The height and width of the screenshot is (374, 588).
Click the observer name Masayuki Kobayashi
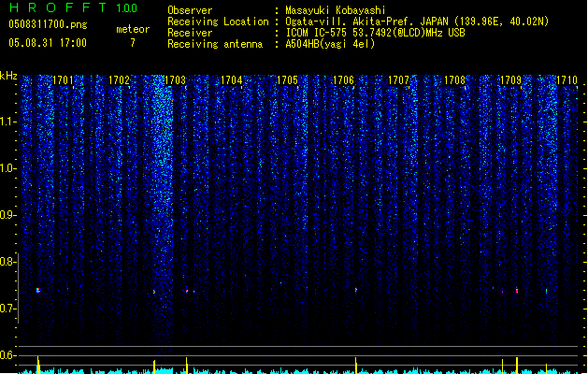coord(336,10)
